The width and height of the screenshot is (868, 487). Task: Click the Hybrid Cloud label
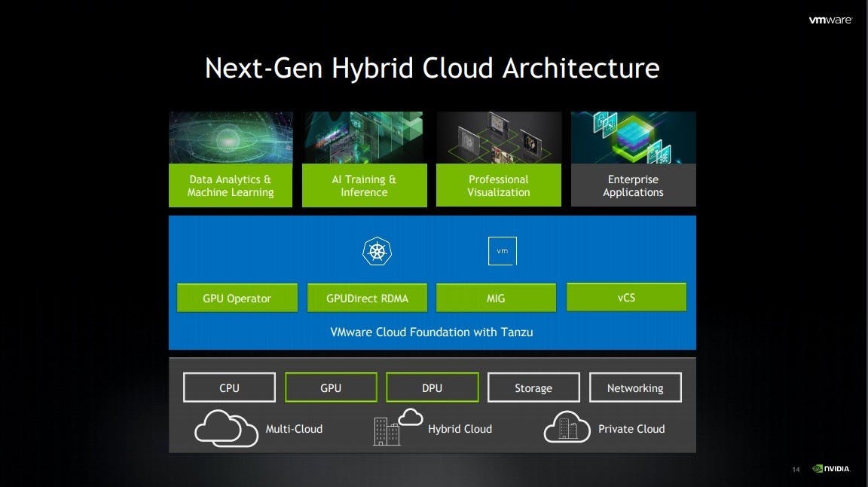click(460, 429)
